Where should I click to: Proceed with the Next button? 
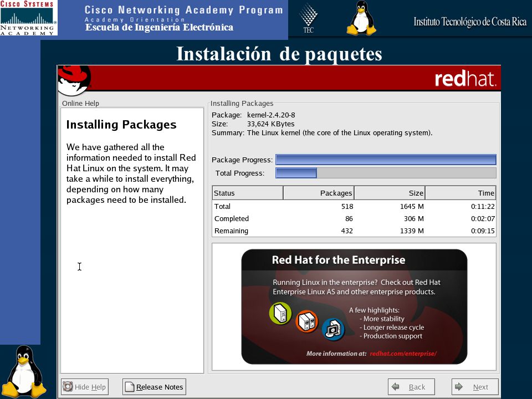[x=475, y=387]
